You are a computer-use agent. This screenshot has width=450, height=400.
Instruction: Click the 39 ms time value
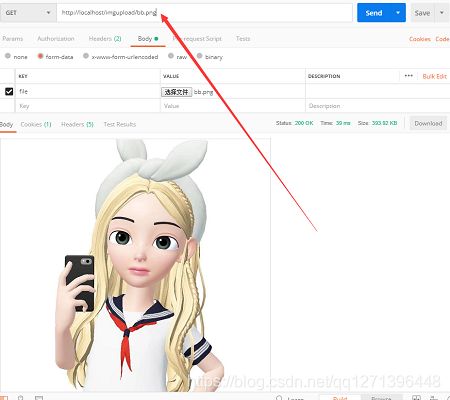point(343,123)
